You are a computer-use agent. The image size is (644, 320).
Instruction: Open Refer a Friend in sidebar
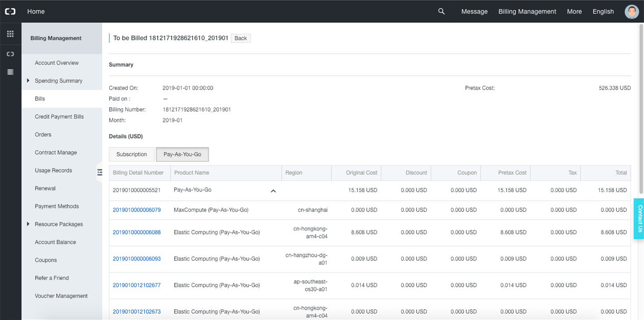pos(52,278)
